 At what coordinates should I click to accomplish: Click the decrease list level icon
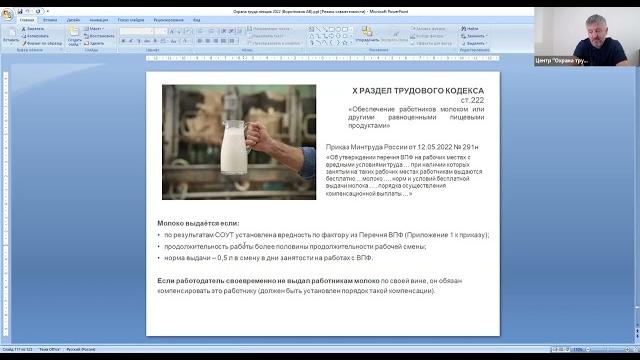224,31
